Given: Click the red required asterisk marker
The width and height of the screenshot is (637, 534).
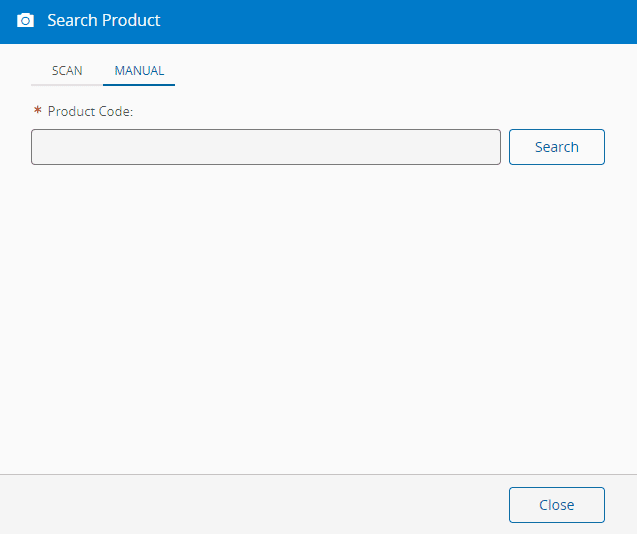Looking at the screenshot, I should tap(37, 111).
